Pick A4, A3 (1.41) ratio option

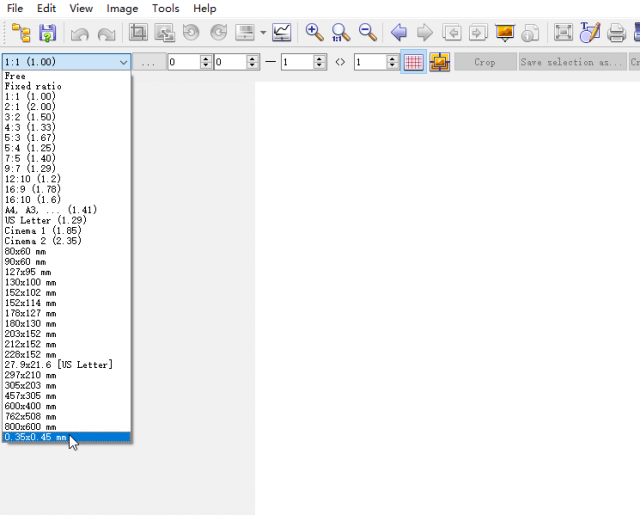click(50, 210)
